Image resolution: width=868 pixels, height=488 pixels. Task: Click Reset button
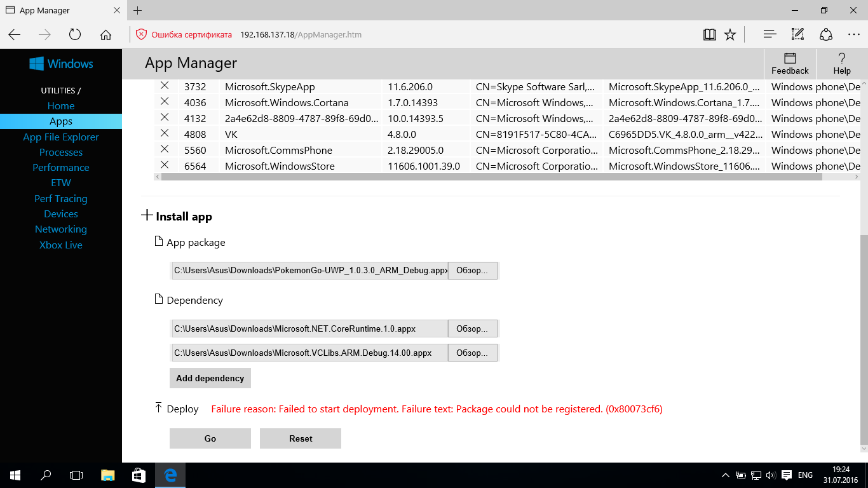[301, 438]
